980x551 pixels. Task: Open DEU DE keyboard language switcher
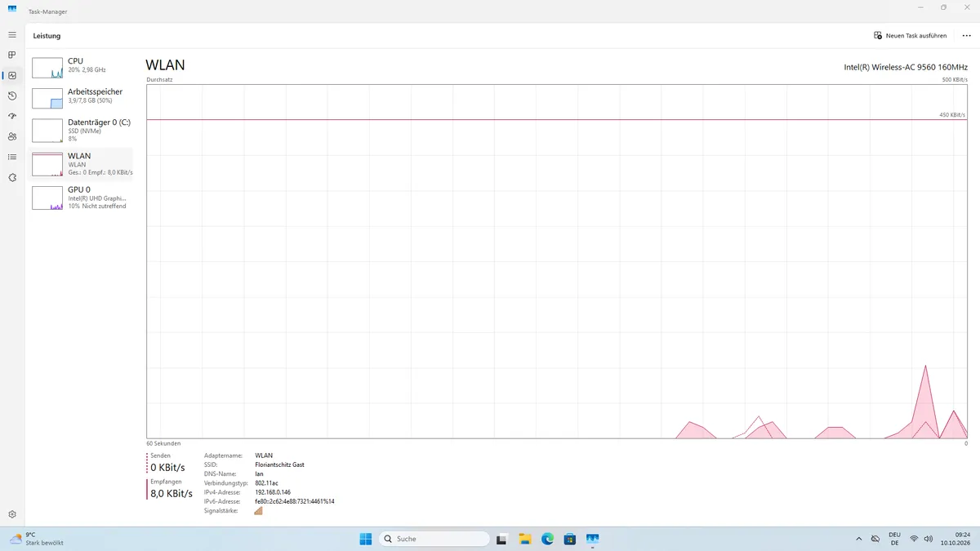[894, 539]
